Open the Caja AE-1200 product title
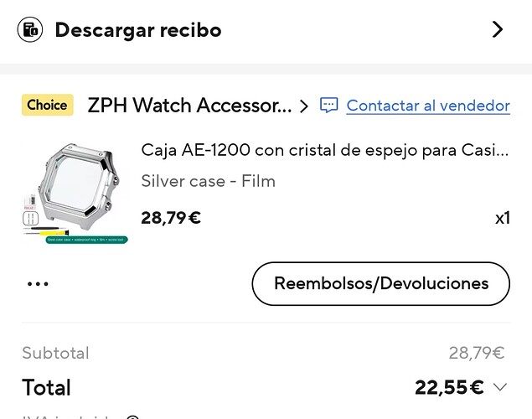The width and height of the screenshot is (532, 419). [x=325, y=150]
